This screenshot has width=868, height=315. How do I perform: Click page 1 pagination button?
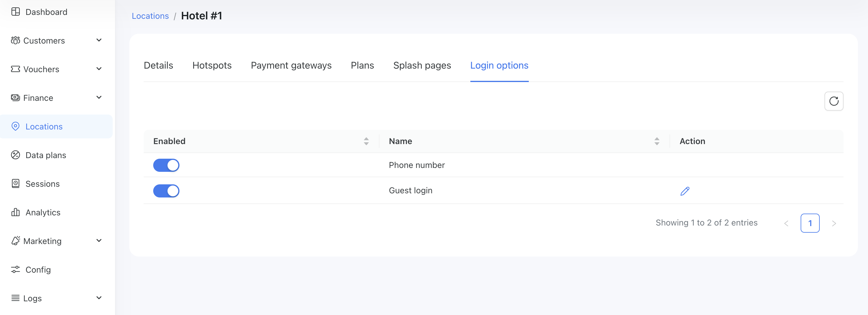[x=809, y=223]
